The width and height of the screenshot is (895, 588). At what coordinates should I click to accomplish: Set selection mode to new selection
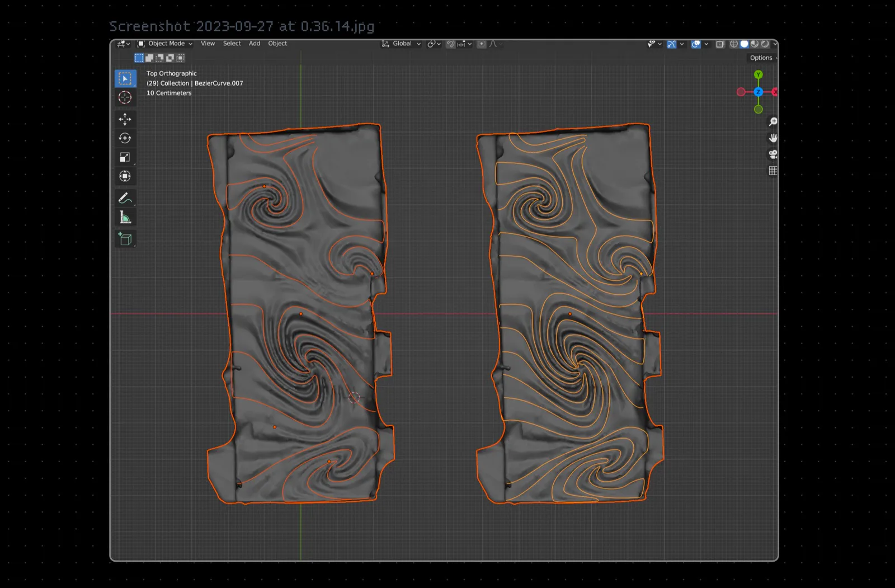139,58
